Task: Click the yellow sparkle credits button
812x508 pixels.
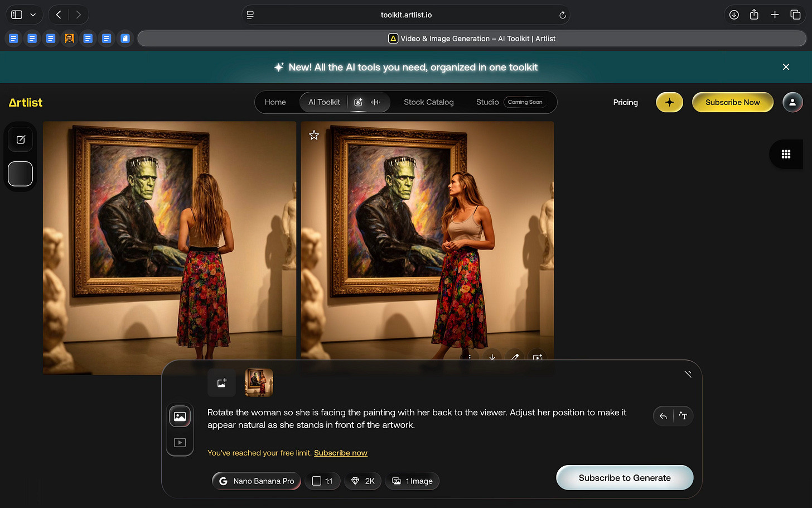Action: tap(669, 102)
